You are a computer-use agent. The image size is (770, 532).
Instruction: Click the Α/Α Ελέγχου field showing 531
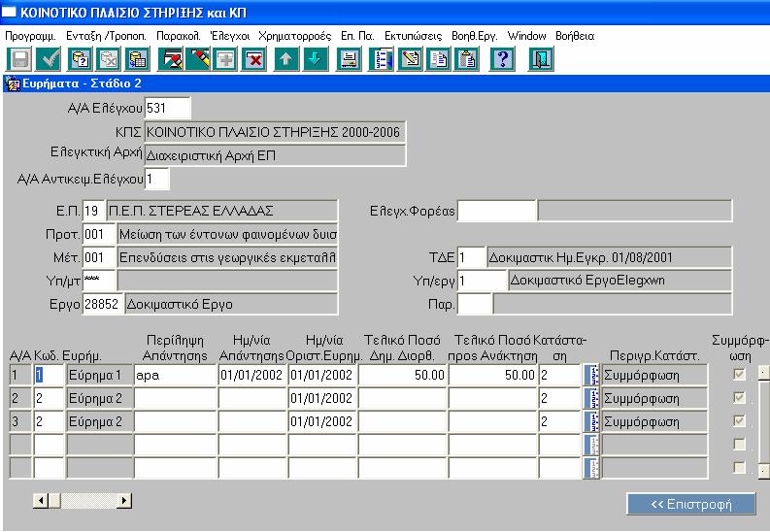click(x=167, y=109)
